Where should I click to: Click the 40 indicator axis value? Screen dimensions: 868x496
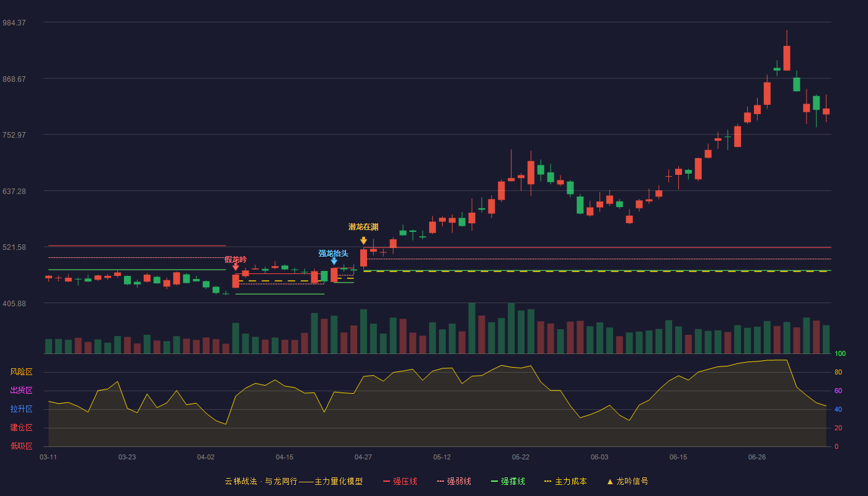838,409
